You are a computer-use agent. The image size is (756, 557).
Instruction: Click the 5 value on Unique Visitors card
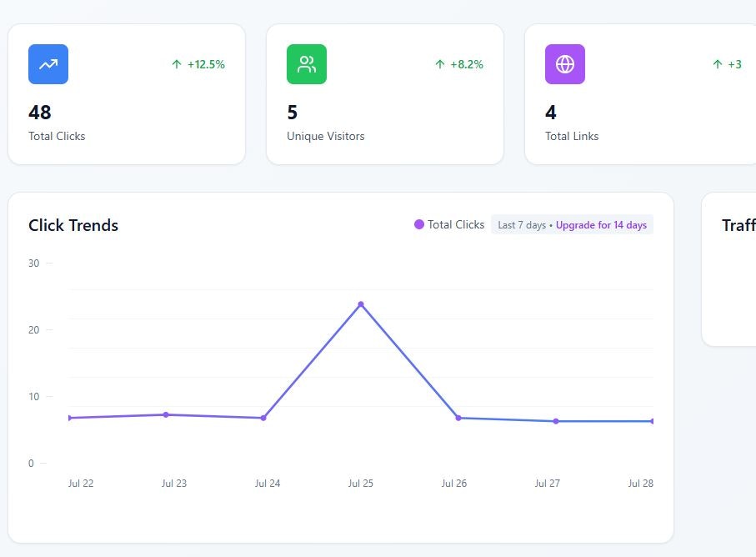[x=293, y=113]
